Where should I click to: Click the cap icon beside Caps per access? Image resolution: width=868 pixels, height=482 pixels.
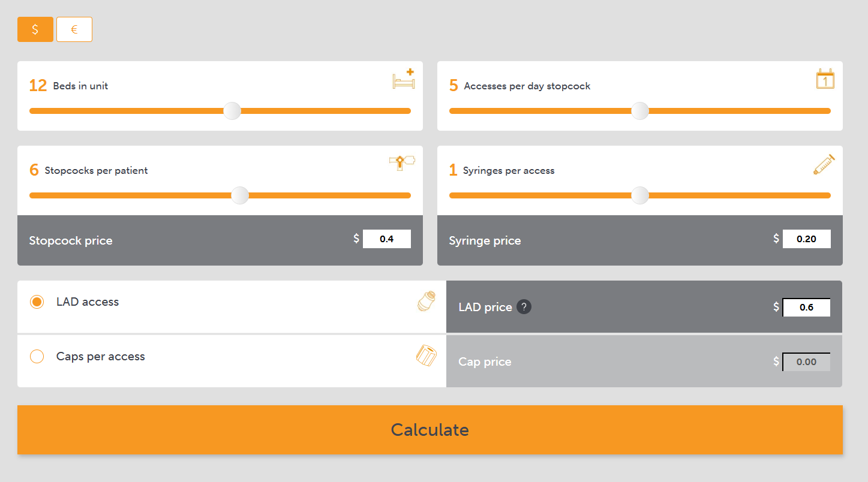tap(426, 356)
